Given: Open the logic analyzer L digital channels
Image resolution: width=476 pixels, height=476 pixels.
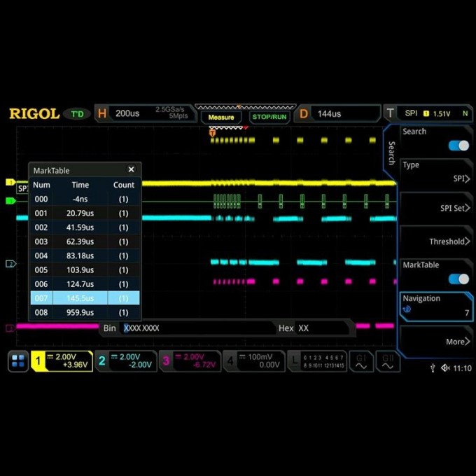Looking at the screenshot, I should pos(318,361).
